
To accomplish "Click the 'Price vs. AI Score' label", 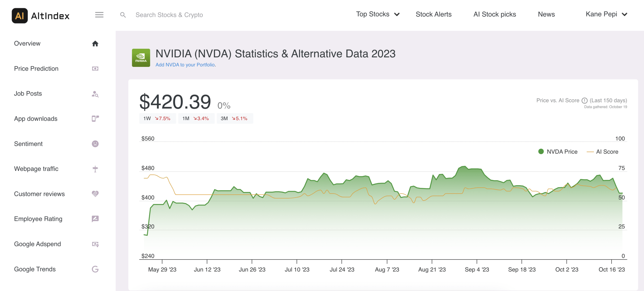I will 558,100.
